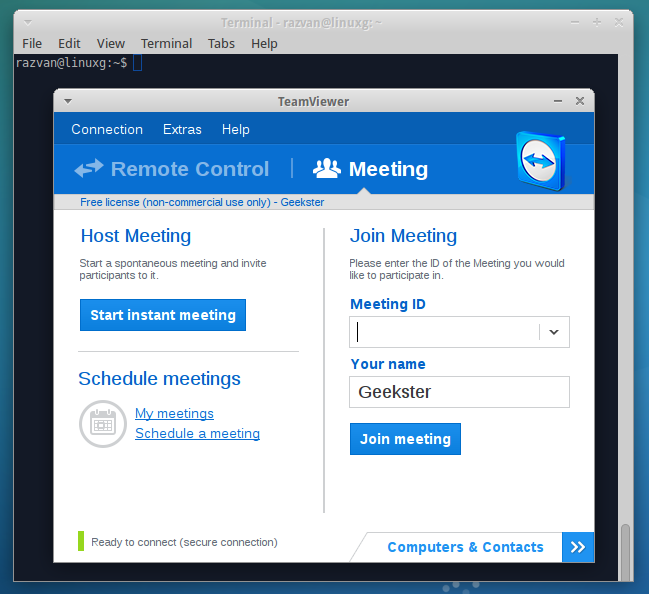649x594 pixels.
Task: Click the free license notice link
Action: pos(202,202)
